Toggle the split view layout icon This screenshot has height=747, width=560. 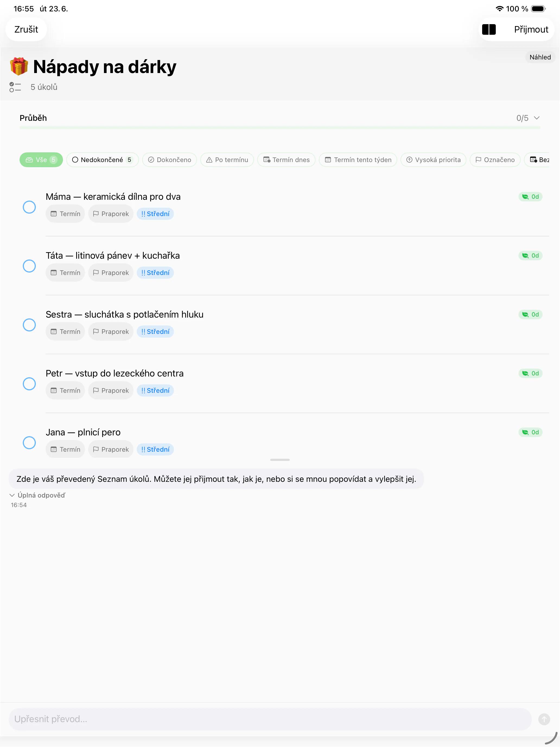point(489,29)
